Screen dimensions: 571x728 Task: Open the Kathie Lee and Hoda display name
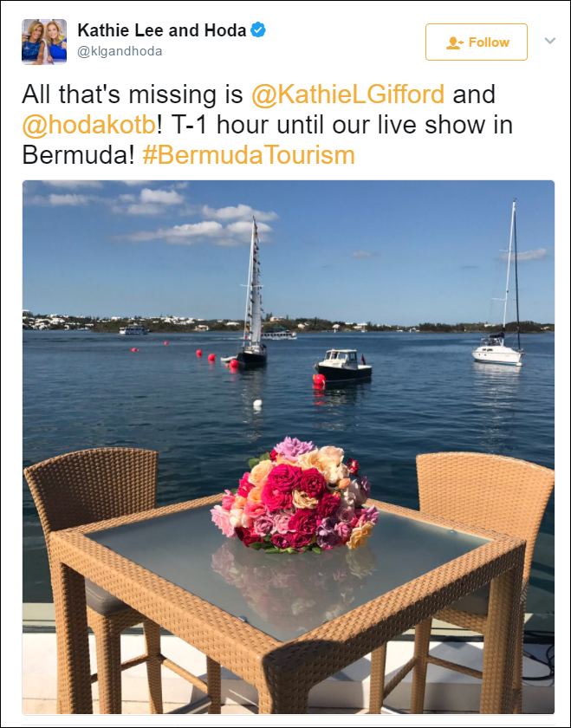coord(161,30)
